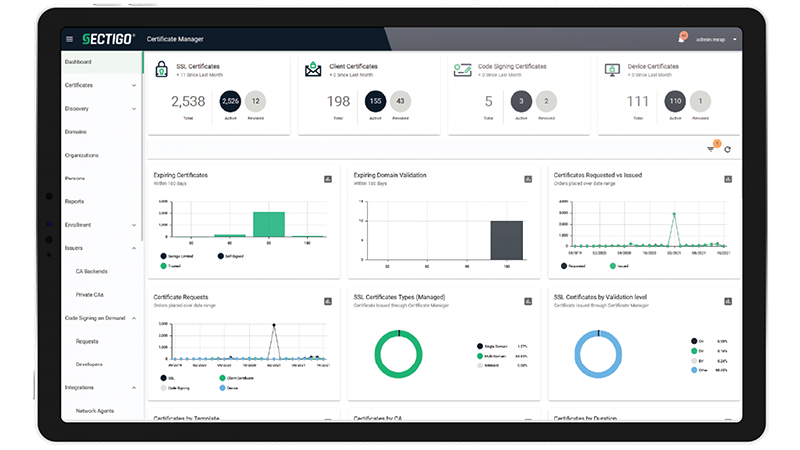Select Domains in the sidebar
The width and height of the screenshot is (800, 450).
click(x=76, y=132)
